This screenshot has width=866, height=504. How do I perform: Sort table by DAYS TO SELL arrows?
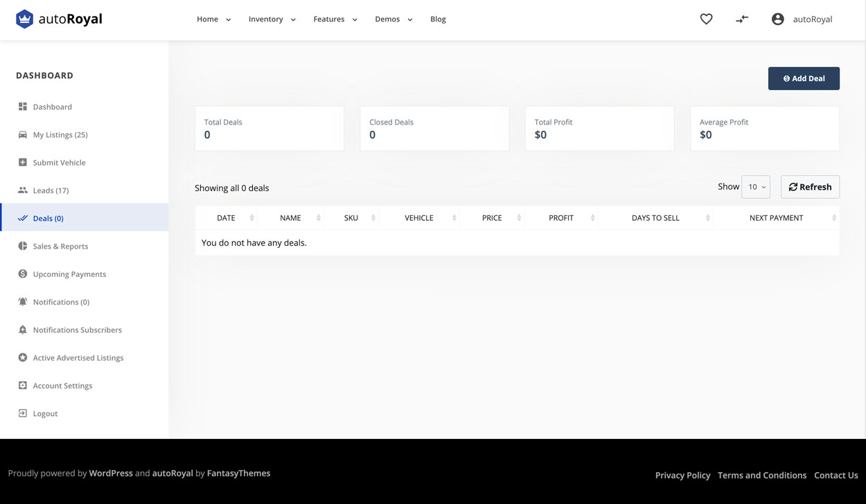[x=708, y=218]
